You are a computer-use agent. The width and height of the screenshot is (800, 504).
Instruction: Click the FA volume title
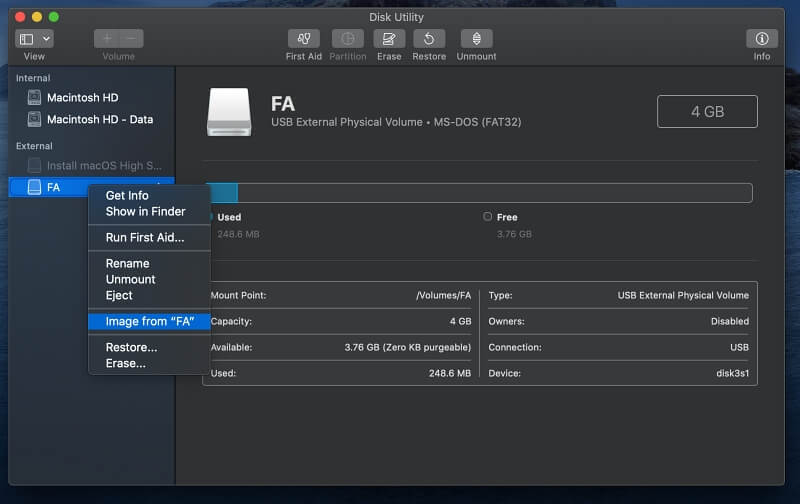(283, 104)
